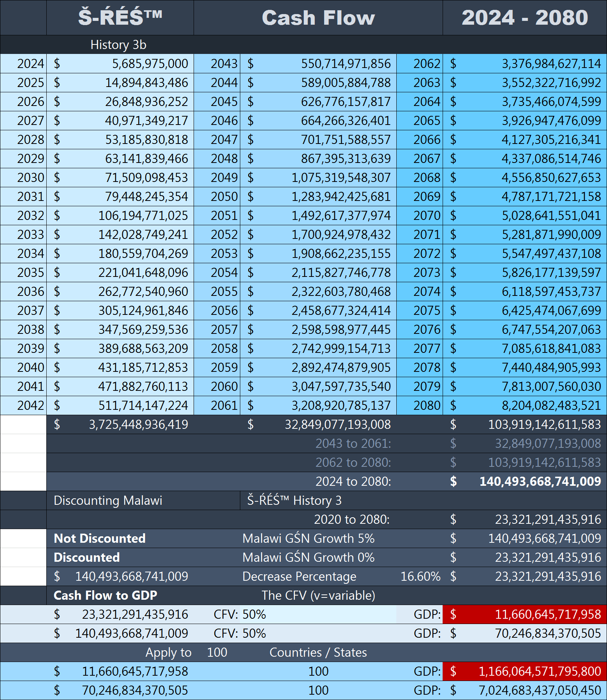The height and width of the screenshot is (700, 607).
Task: Click the History 3b label
Action: click(x=118, y=45)
